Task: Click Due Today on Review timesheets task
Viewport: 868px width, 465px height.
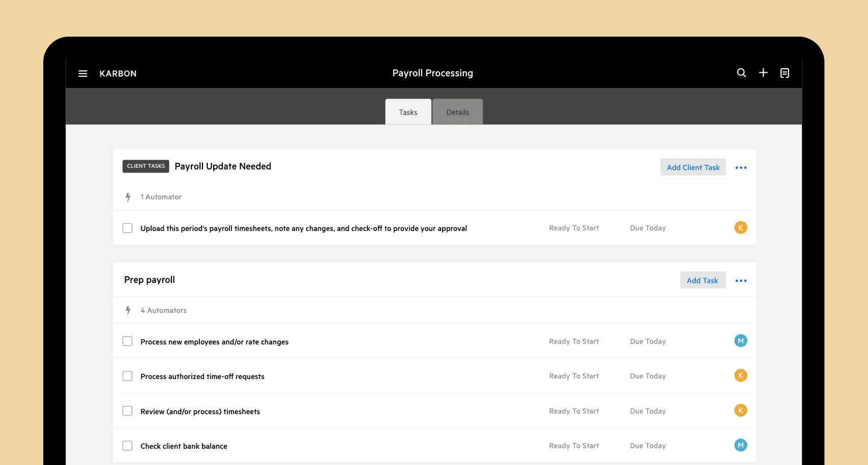Action: pyautogui.click(x=648, y=411)
